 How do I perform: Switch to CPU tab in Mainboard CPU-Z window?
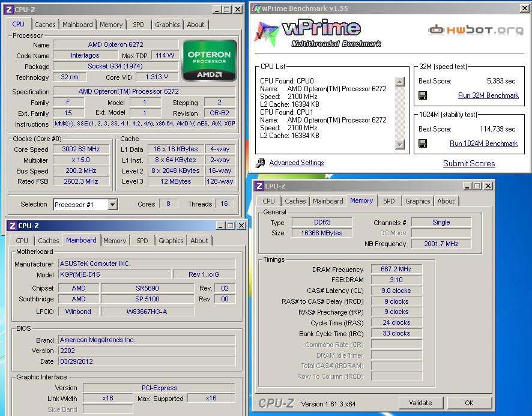click(22, 241)
